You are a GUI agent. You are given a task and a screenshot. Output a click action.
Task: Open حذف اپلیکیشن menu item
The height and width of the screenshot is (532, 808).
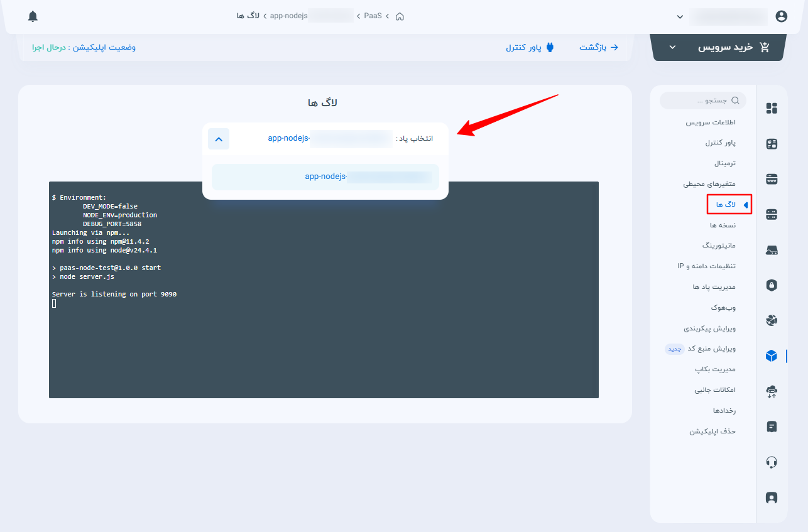(x=712, y=432)
